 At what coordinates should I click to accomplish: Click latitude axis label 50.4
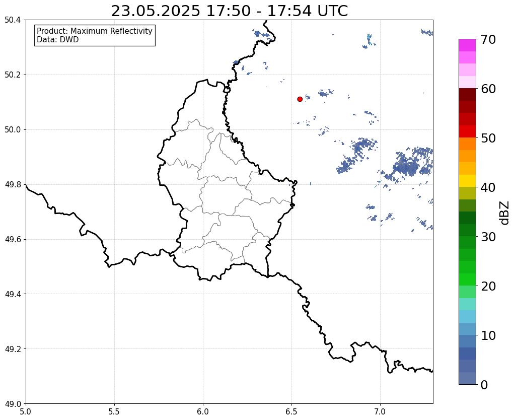[13, 20]
